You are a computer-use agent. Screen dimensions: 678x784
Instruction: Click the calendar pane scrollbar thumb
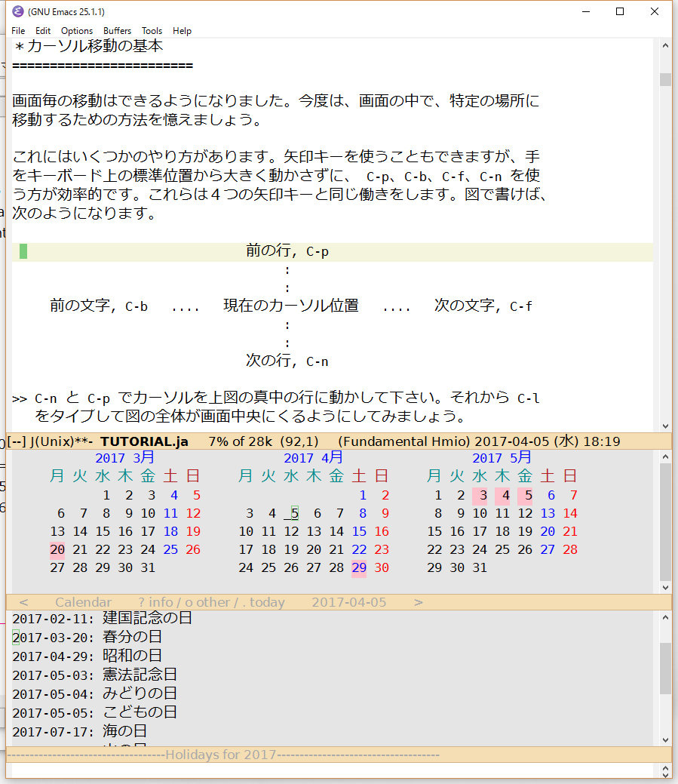point(665,521)
